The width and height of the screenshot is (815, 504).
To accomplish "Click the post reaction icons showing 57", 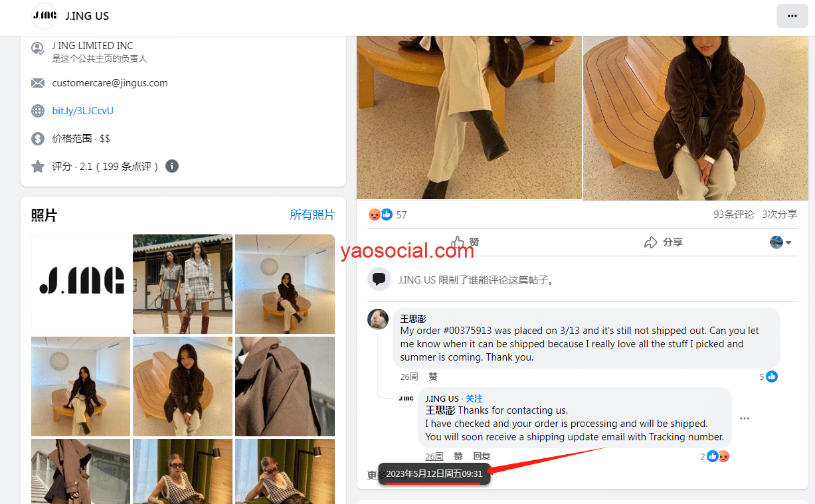I will [x=381, y=214].
